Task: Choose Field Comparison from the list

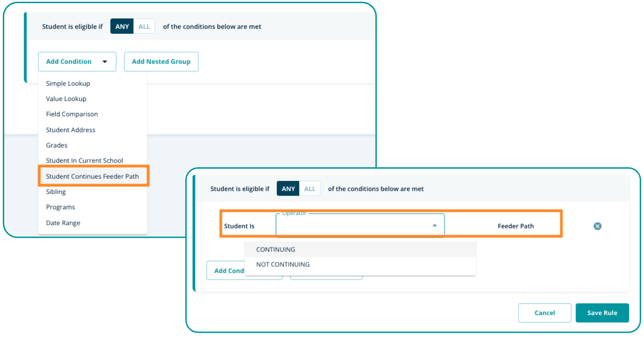Action: point(72,114)
